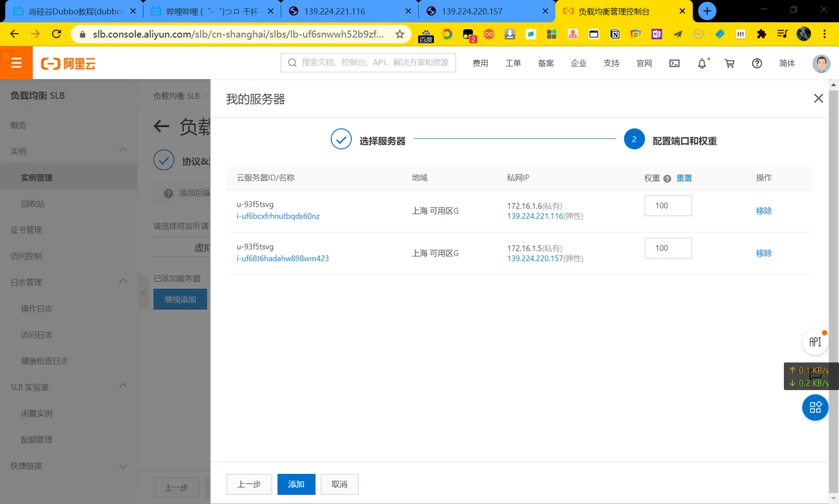The image size is (839, 504).
Task: Bookmark this page with the star
Action: coord(400,34)
